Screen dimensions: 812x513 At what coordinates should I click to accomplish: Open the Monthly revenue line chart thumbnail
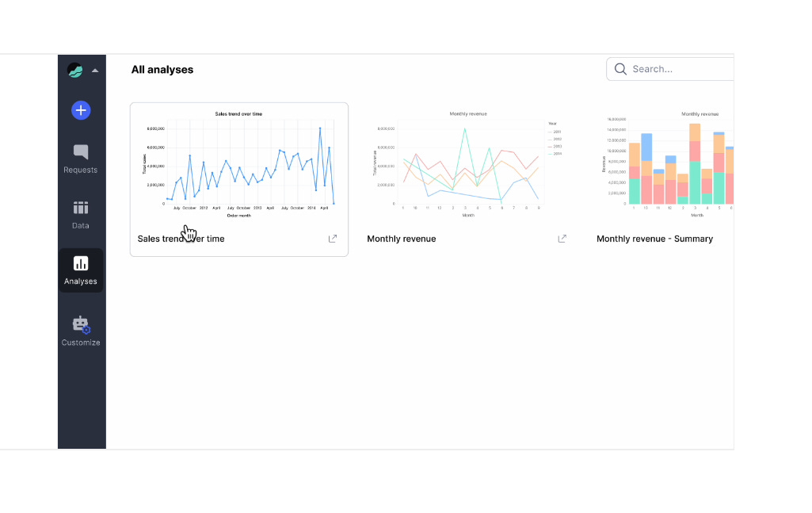click(467, 165)
